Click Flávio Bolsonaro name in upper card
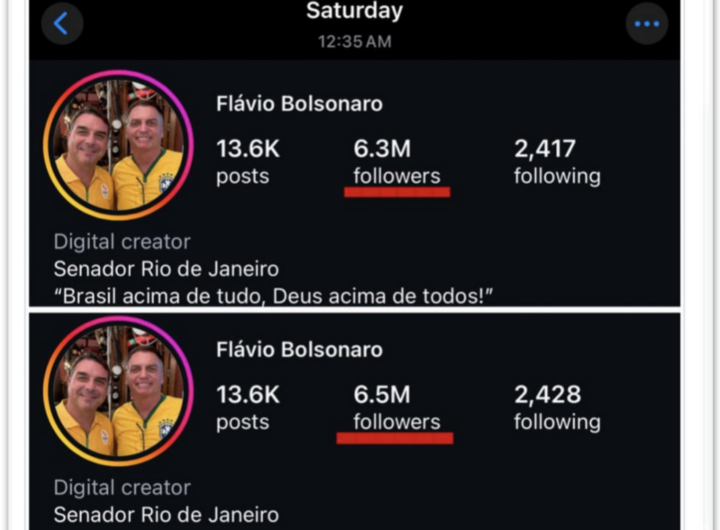Screen dimensions: 720x530 [x=299, y=104]
